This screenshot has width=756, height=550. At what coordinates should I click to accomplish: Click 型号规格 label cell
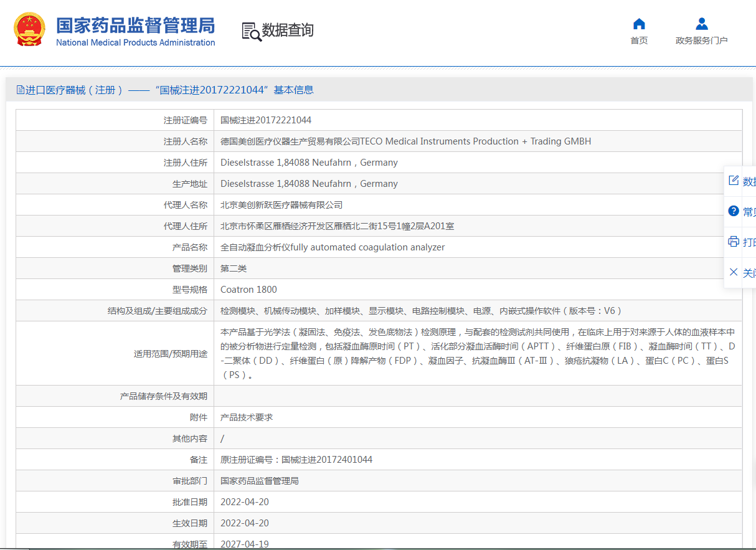(115, 290)
